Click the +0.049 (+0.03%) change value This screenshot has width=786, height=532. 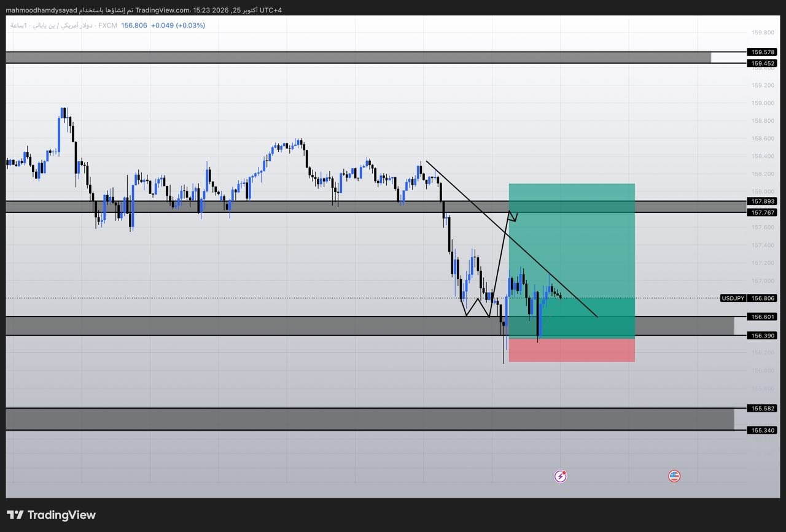(x=179, y=25)
